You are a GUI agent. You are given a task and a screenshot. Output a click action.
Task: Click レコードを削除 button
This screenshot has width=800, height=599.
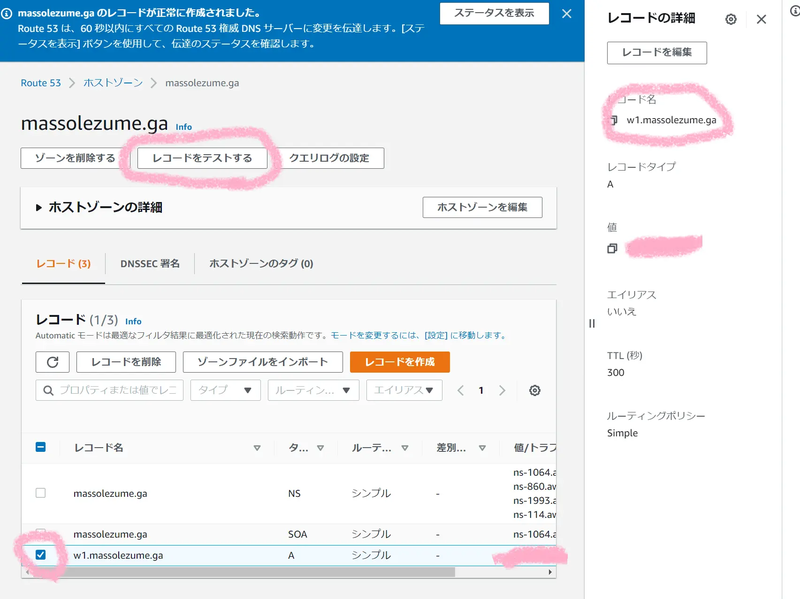tap(126, 362)
